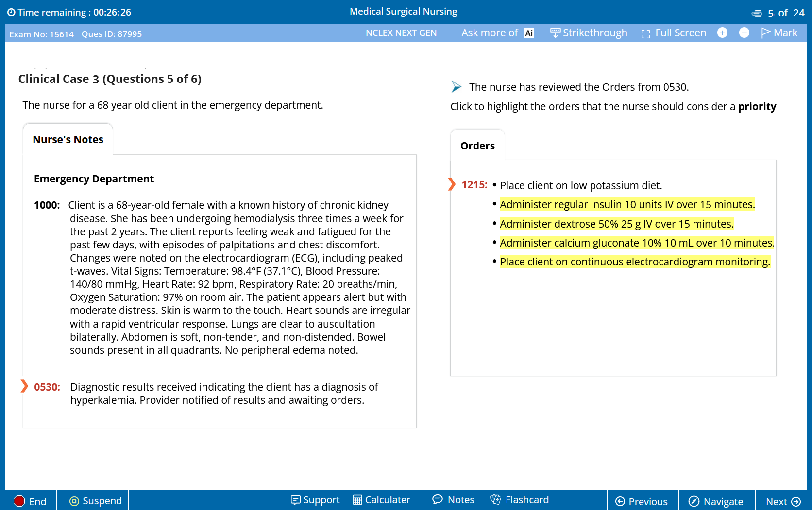Open the Flashcard tool
This screenshot has width=812, height=510.
[519, 500]
